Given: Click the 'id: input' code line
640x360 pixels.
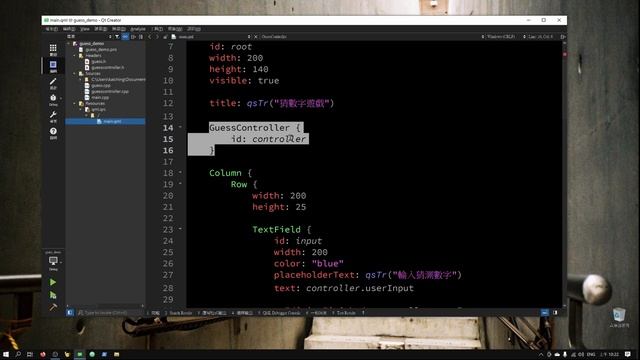Looking at the screenshot, I should point(298,241).
